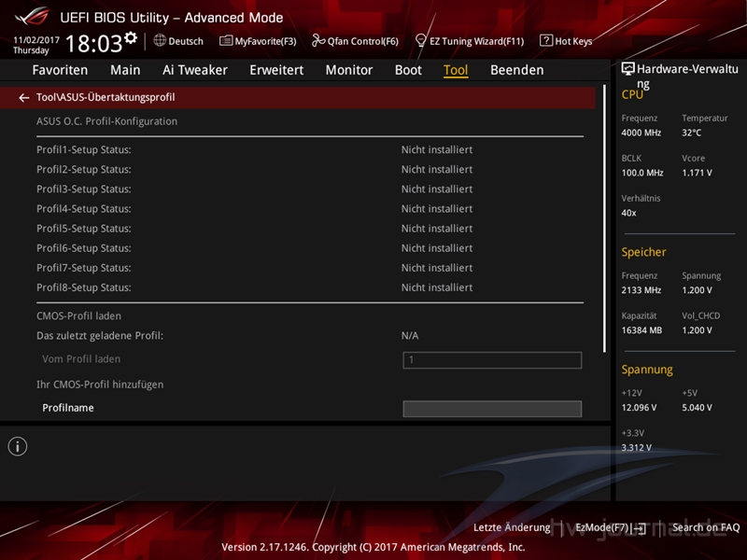Click the EzMode exit arrow icon
This screenshot has width=747, height=560.
point(640,528)
